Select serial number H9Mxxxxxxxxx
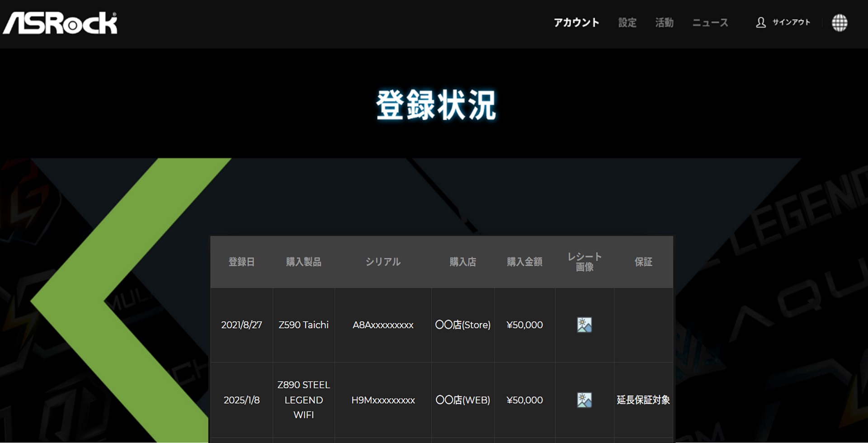The height and width of the screenshot is (443, 868). click(x=383, y=400)
